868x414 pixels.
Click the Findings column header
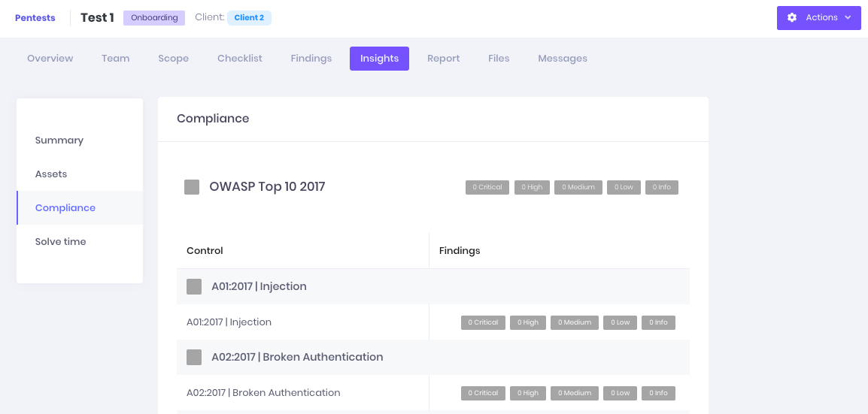pos(460,251)
